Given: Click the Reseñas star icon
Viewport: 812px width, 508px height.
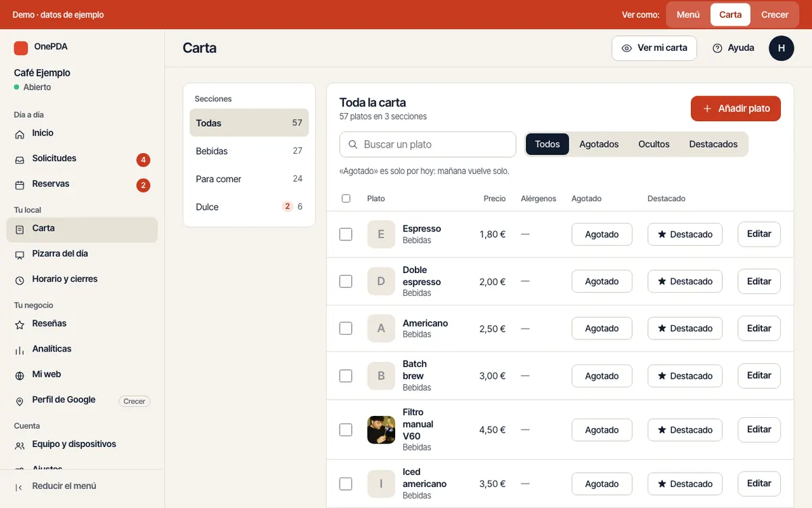Looking at the screenshot, I should (x=20, y=324).
